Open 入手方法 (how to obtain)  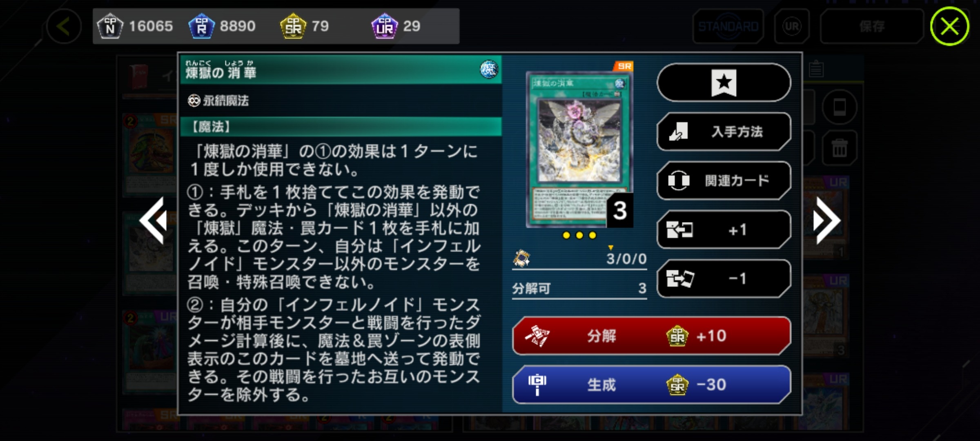pyautogui.click(x=724, y=131)
